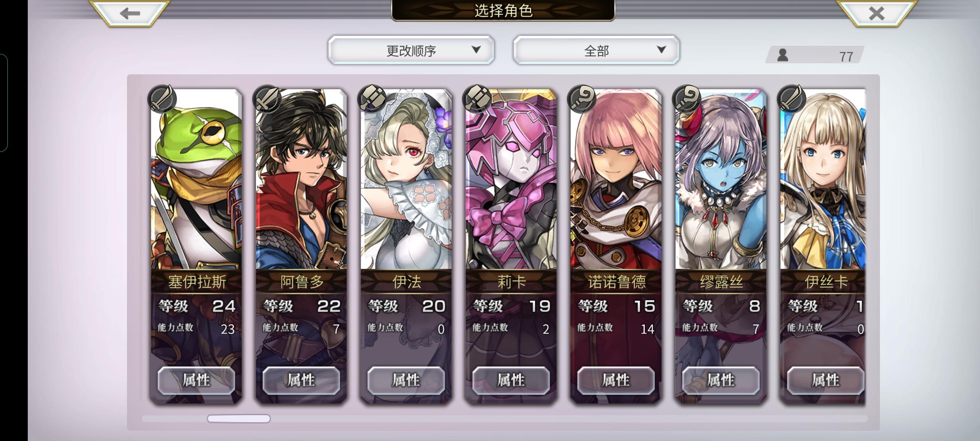This screenshot has height=441, width=980.
Task: Select the 缪露丝 character portrait
Action: [721, 180]
